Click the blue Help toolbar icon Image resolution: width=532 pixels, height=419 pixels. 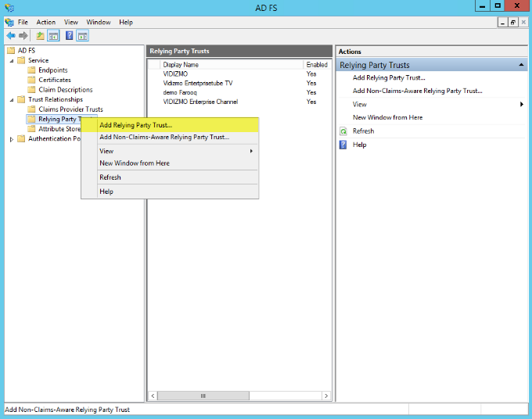pos(70,36)
